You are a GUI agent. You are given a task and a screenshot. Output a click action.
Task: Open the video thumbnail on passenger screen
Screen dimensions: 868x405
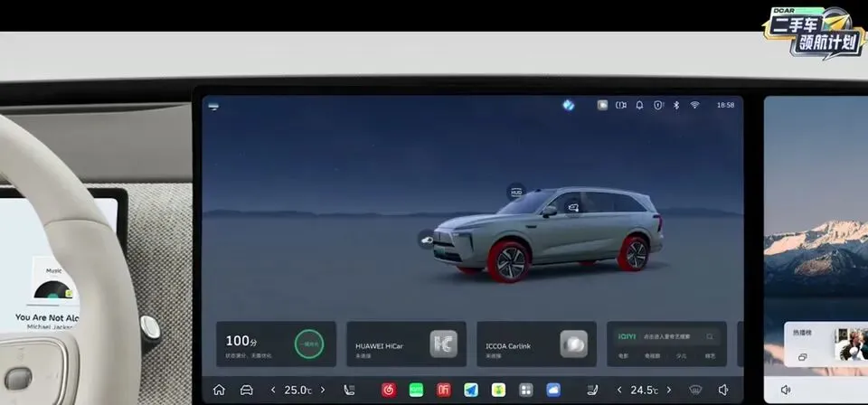tap(852, 344)
